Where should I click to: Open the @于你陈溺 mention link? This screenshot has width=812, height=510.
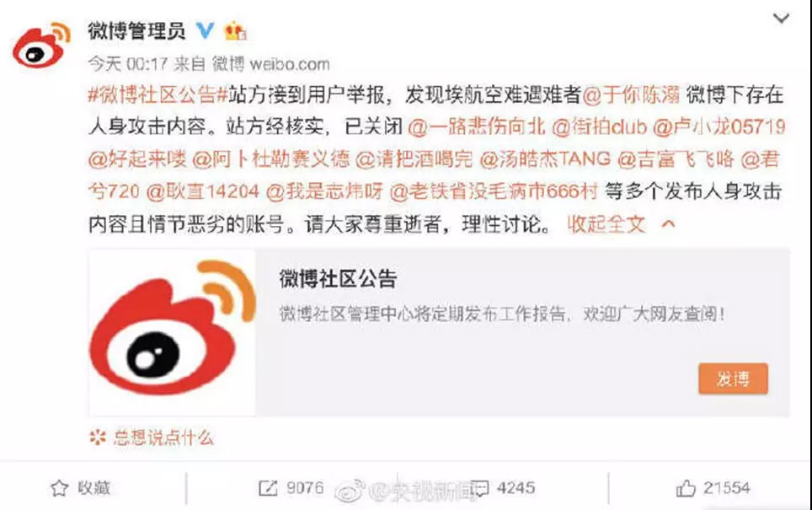631,95
